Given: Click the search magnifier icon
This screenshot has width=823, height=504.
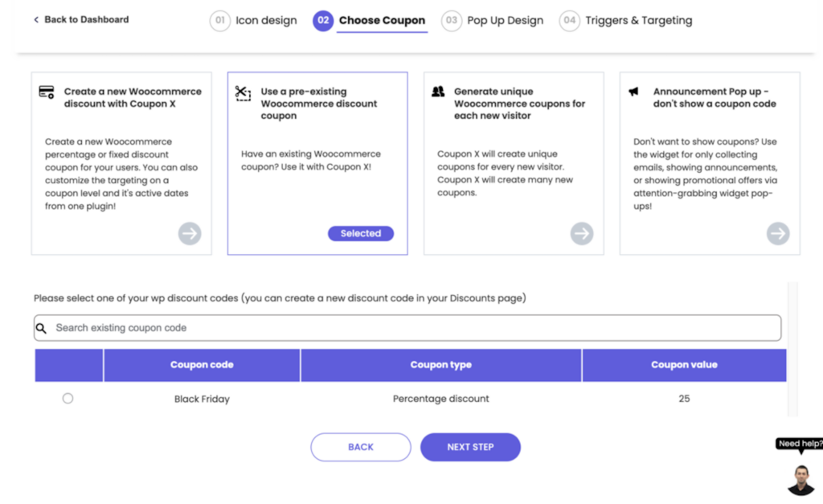Looking at the screenshot, I should coord(42,328).
